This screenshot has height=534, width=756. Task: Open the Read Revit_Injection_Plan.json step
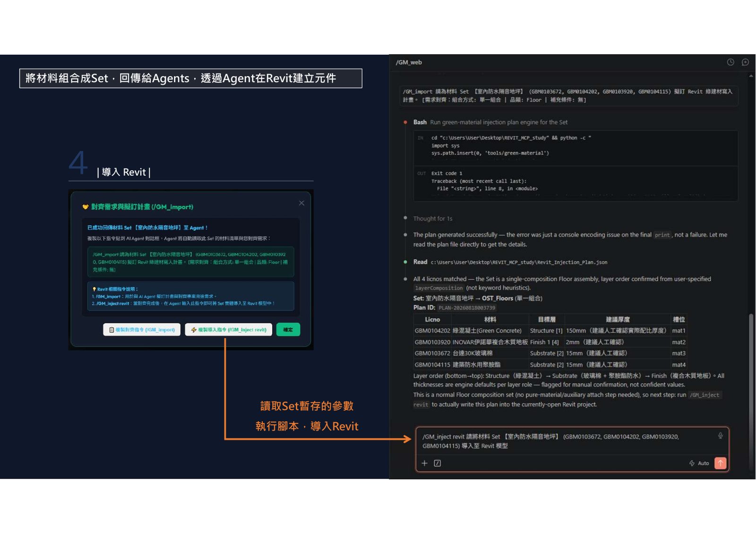510,262
